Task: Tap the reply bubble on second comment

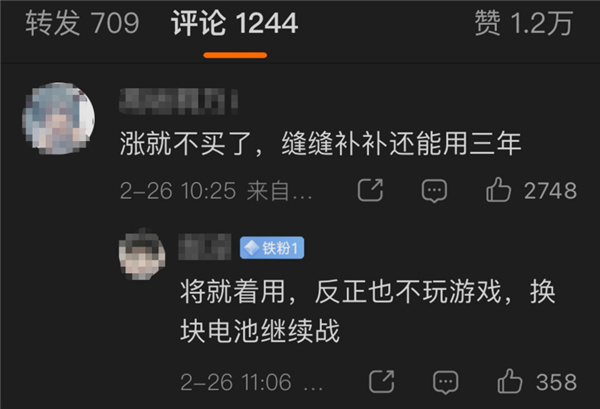Action: tap(445, 382)
